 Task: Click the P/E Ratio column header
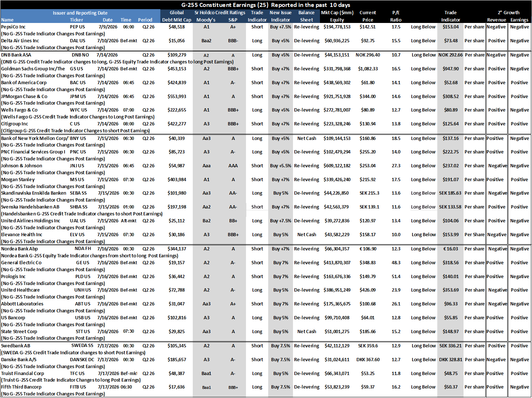pyautogui.click(x=396, y=16)
